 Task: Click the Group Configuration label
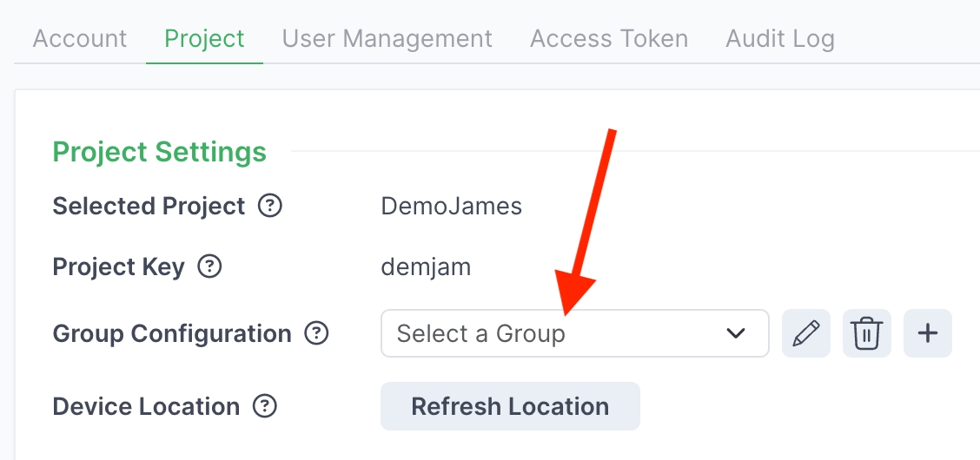pos(172,333)
